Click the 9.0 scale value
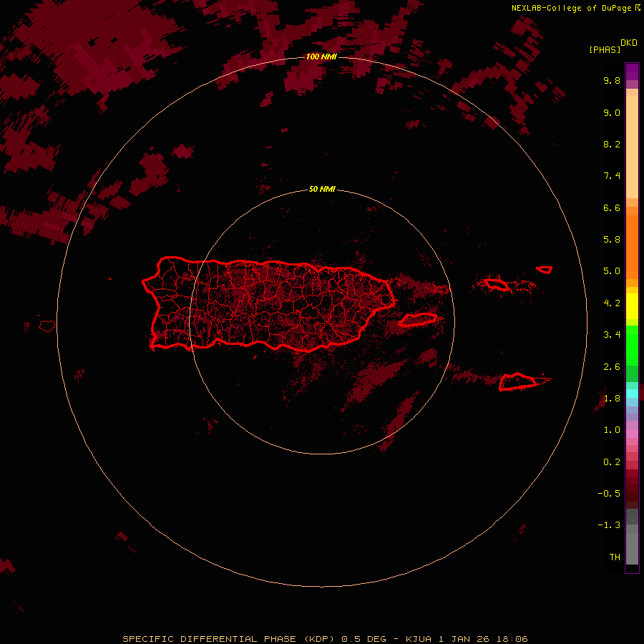The width and height of the screenshot is (644, 644). [x=612, y=112]
